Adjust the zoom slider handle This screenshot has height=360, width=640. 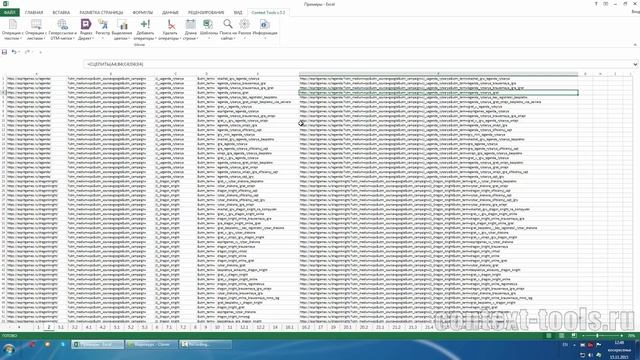(597, 336)
